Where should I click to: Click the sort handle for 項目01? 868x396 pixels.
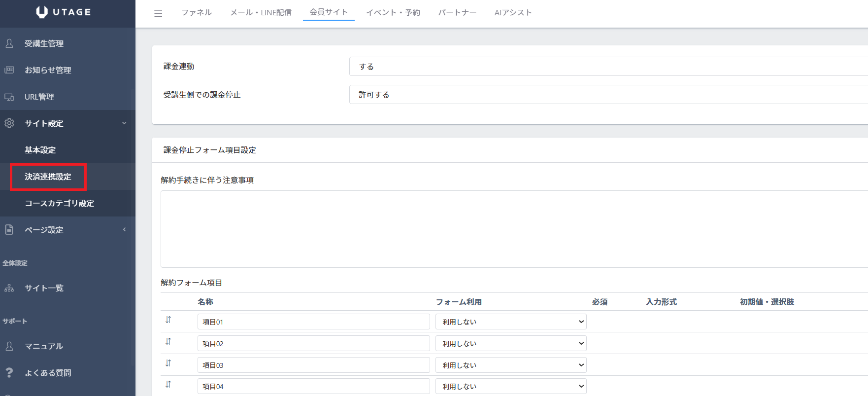point(168,320)
